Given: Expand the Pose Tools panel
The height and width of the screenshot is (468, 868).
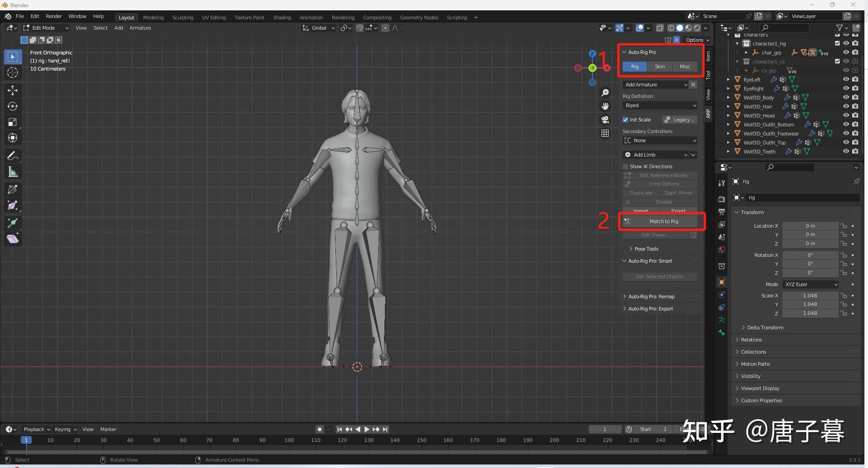Looking at the screenshot, I should [646, 249].
